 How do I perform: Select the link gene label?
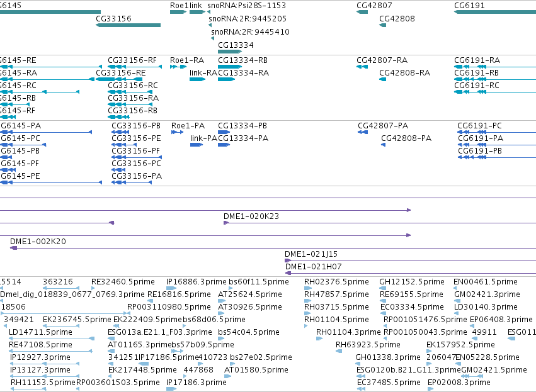(x=196, y=6)
